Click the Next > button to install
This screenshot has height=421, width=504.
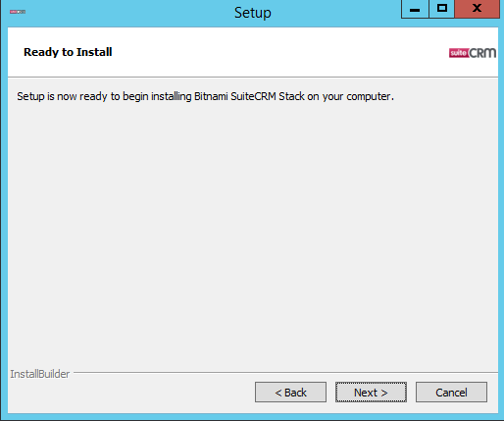pos(371,392)
